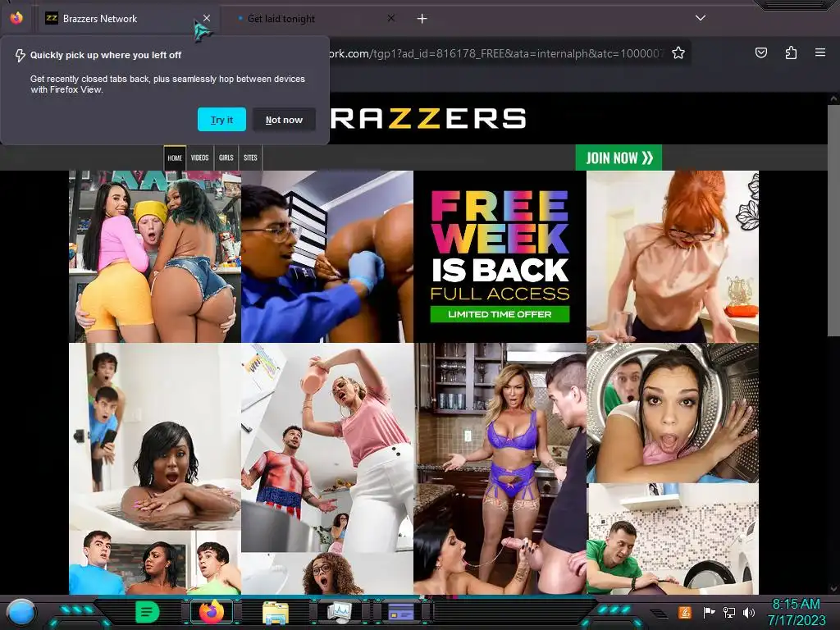Select the HOME navigation item

pyautogui.click(x=175, y=157)
